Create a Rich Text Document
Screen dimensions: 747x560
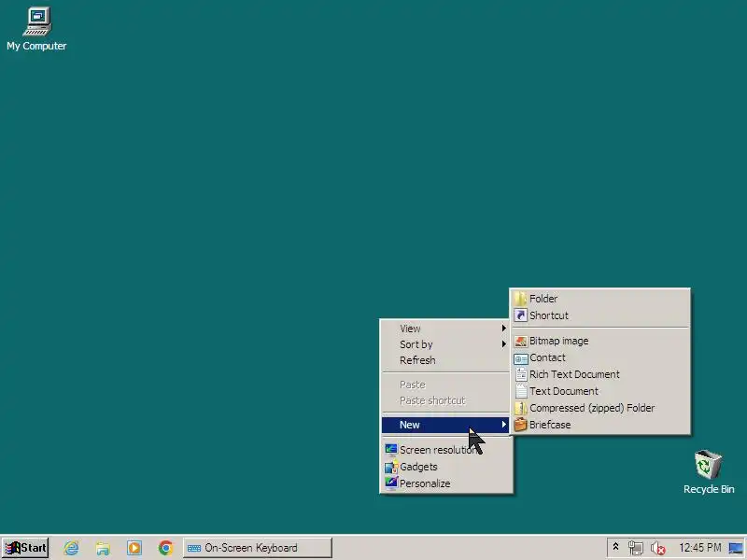coord(599,374)
